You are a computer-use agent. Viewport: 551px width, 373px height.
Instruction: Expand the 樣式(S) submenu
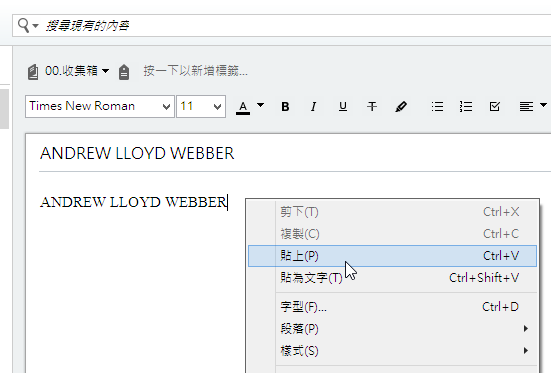[x=392, y=351]
